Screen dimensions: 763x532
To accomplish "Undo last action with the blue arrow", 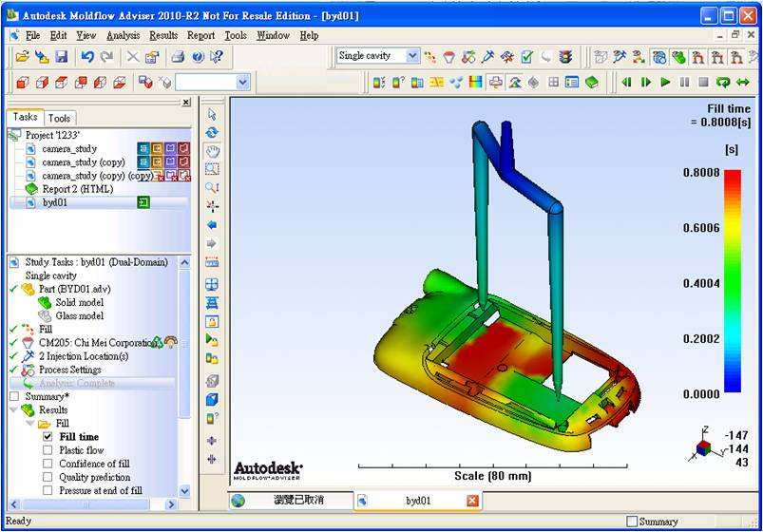I will 87,56.
